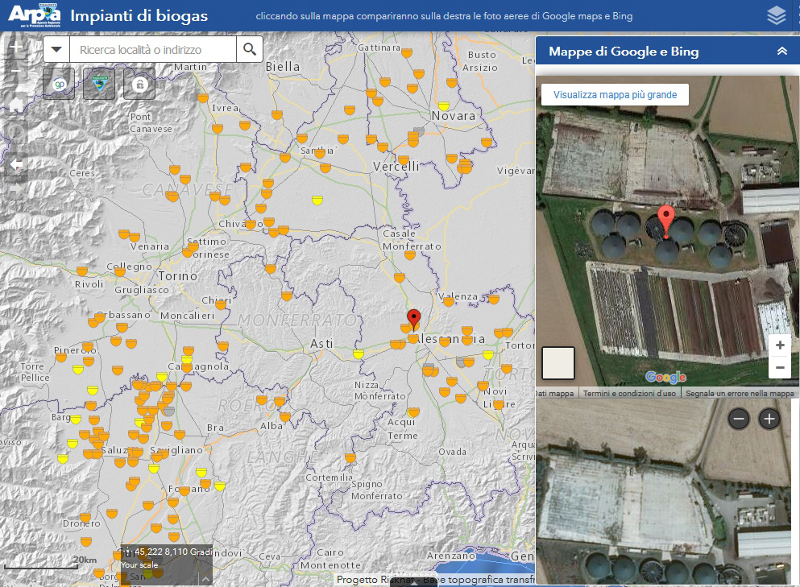The image size is (800, 587).
Task: Switch map type via Google layer thumbnail
Action: tap(558, 363)
